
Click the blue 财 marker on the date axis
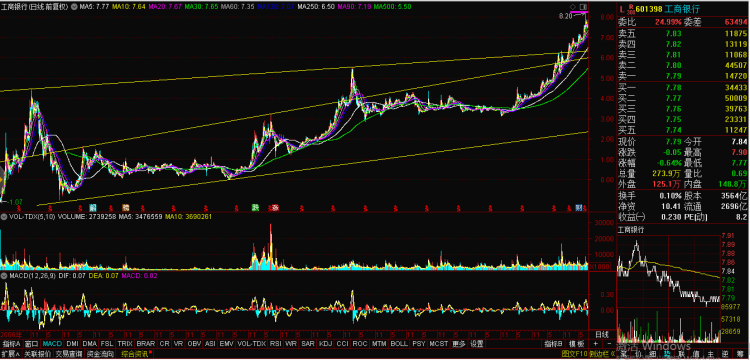tap(579, 207)
